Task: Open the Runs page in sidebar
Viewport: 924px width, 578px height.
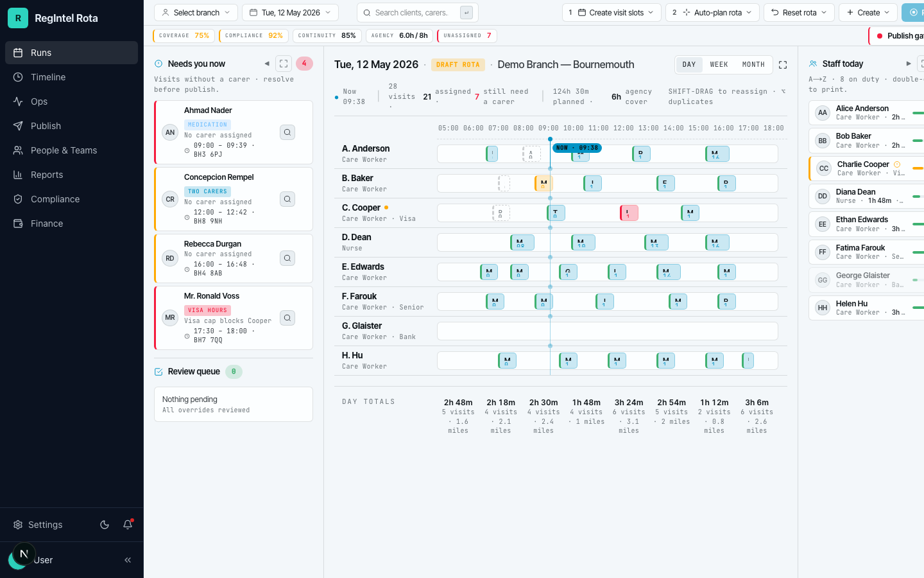Action: tap(71, 53)
